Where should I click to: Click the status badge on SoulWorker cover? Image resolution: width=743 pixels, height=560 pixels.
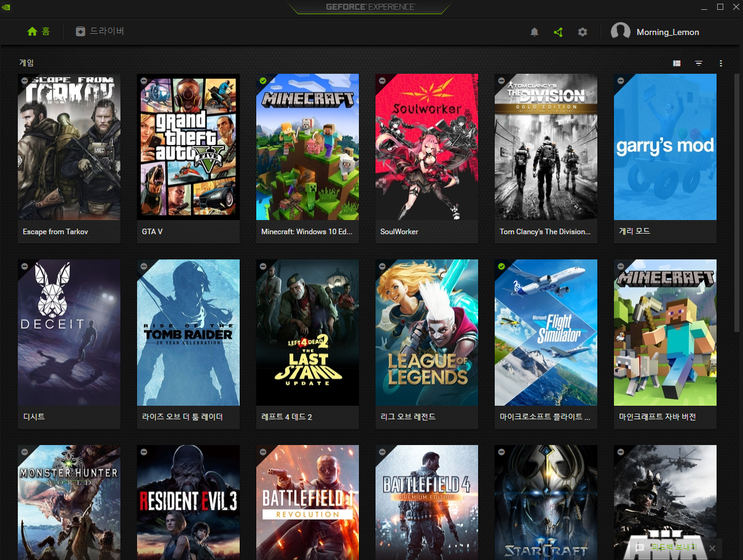382,81
